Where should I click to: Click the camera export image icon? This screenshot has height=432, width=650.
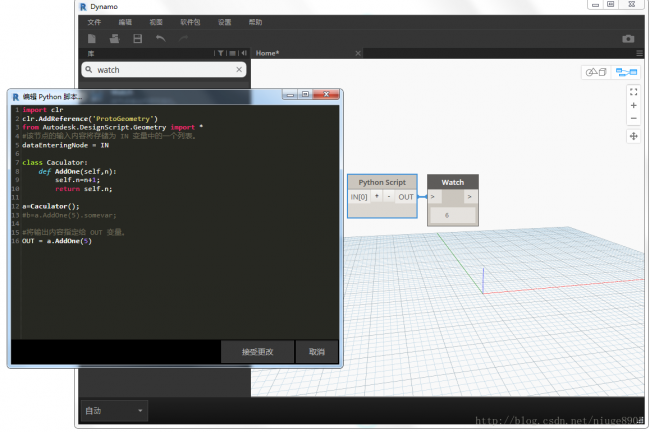coord(628,38)
